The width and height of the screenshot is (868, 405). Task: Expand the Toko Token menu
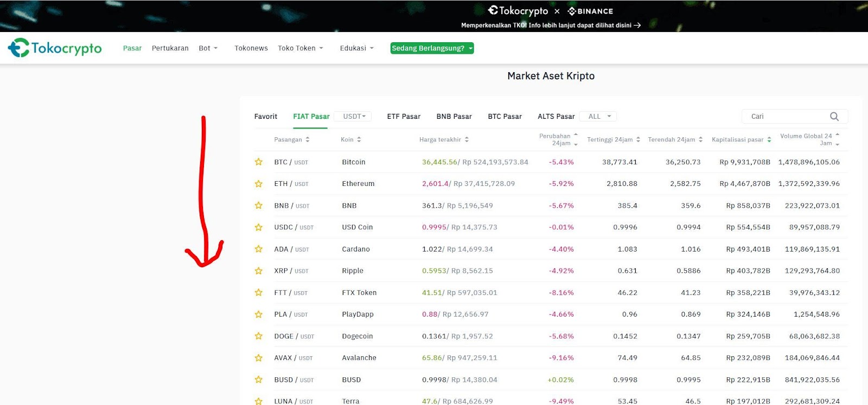coord(301,48)
